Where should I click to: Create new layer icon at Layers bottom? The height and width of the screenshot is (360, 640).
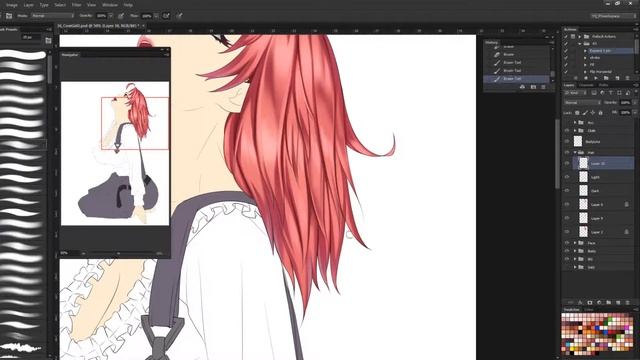pos(618,302)
